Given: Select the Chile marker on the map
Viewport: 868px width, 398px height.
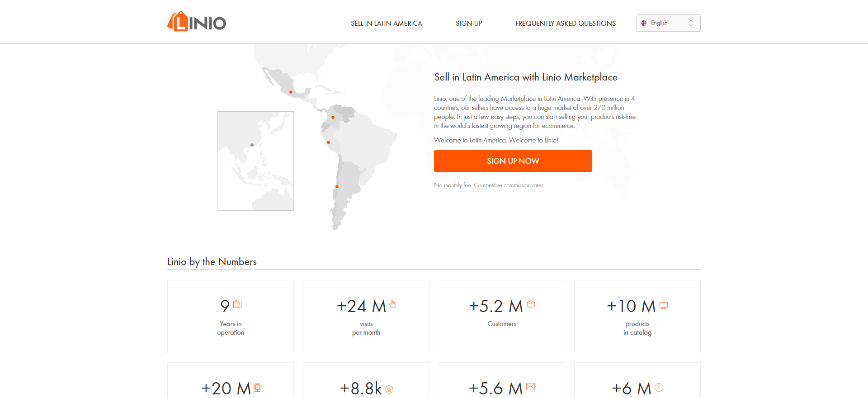Looking at the screenshot, I should (337, 186).
